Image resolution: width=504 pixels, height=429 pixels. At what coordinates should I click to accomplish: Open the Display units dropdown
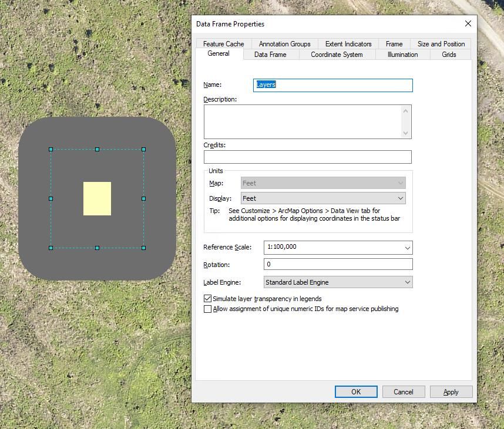323,198
